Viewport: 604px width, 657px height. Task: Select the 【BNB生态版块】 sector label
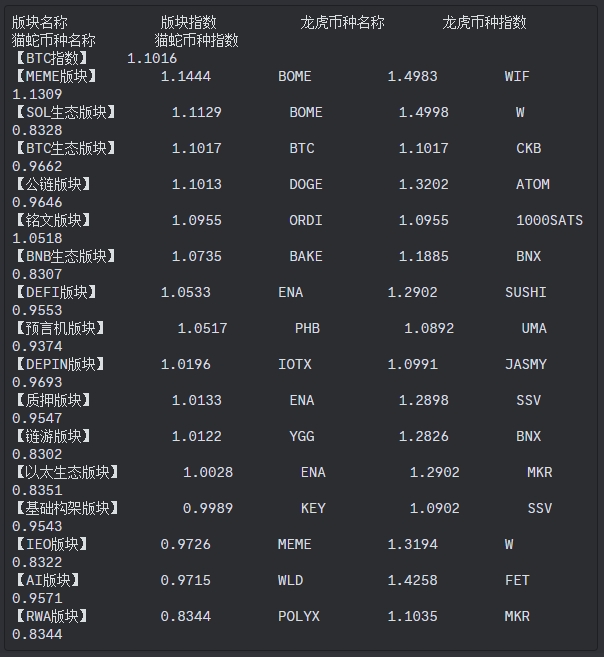[x=65, y=256]
